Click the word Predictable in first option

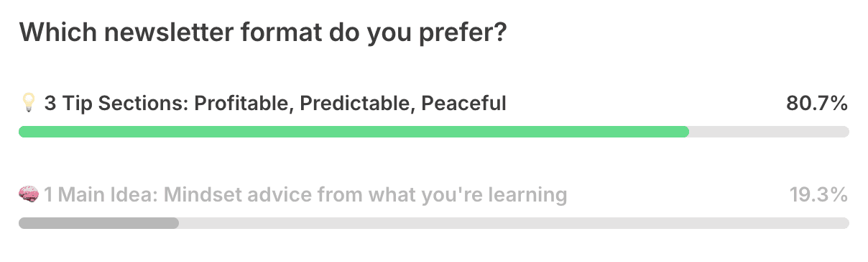[357, 104]
